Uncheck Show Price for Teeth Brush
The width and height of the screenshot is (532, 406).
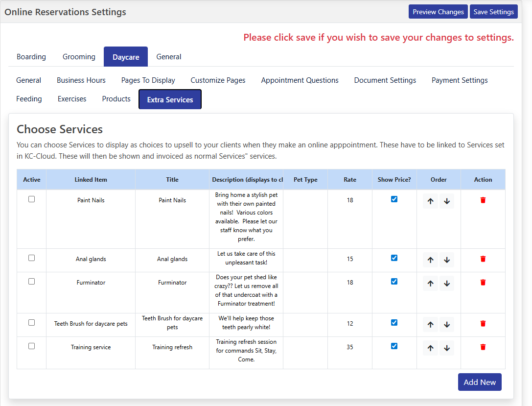[394, 322]
